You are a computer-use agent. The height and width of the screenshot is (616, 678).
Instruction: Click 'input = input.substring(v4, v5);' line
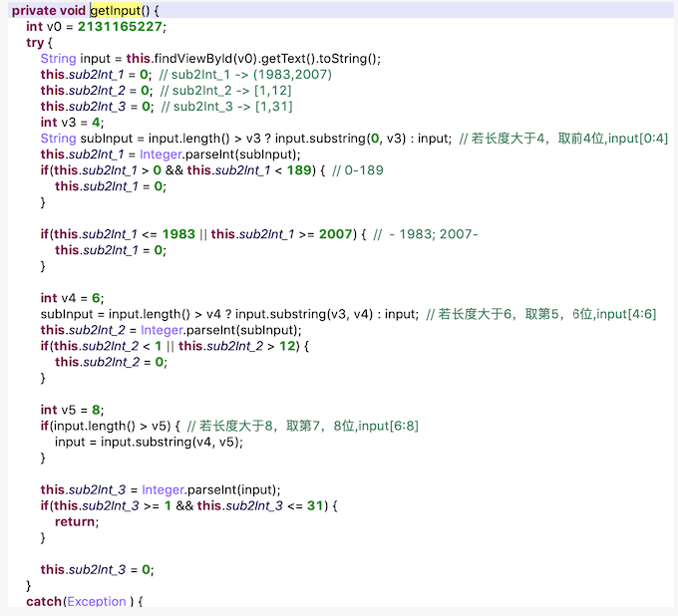point(149,442)
